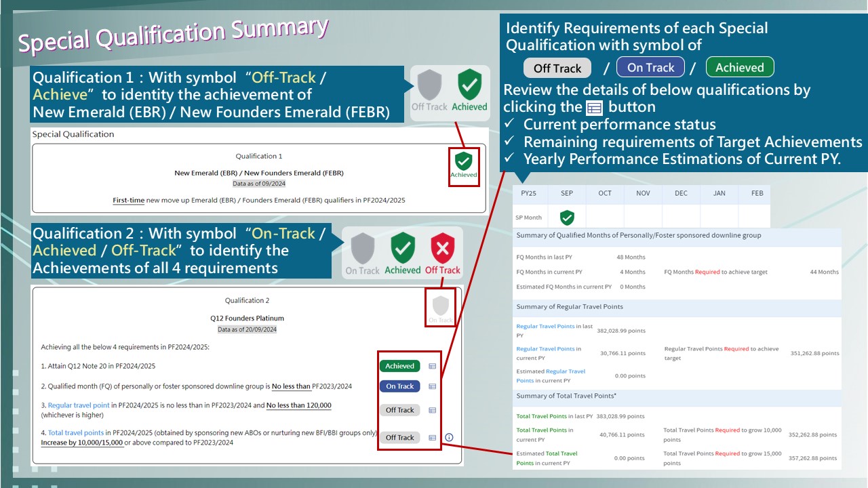Open details table icon for Attain Q12 Note 20

pyautogui.click(x=433, y=366)
